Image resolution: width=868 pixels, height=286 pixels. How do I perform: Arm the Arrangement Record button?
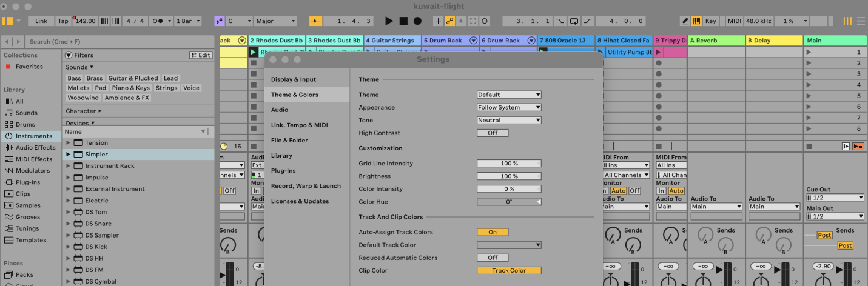pyautogui.click(x=417, y=21)
